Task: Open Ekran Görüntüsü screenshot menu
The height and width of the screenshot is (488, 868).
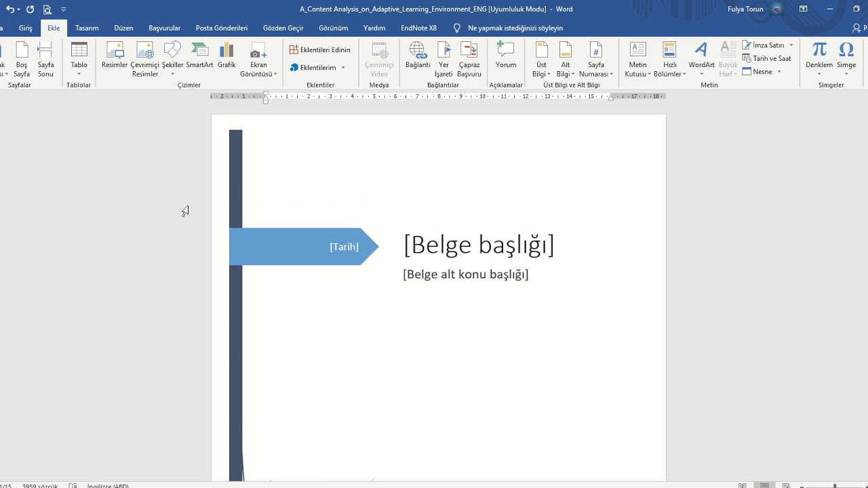Action: (x=258, y=60)
